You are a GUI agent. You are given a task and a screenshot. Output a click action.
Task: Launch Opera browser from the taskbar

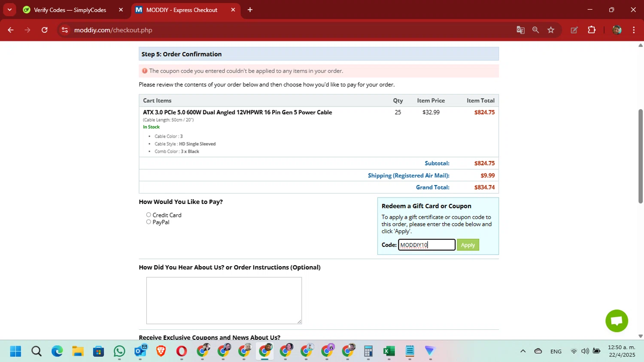pos(182,351)
